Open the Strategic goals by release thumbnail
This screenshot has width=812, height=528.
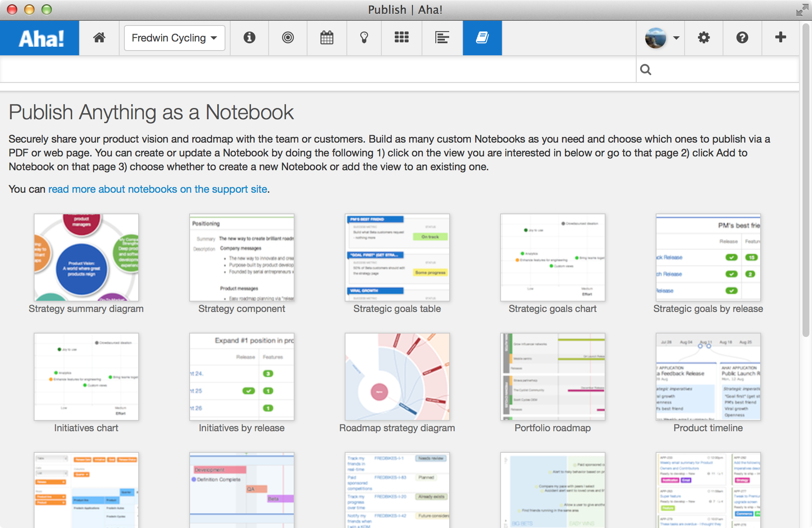pos(708,258)
